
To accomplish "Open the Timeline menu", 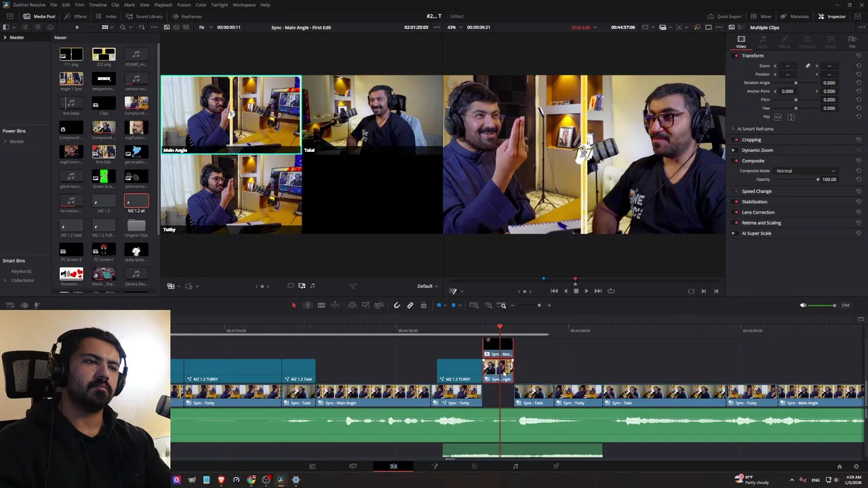I will pos(98,5).
